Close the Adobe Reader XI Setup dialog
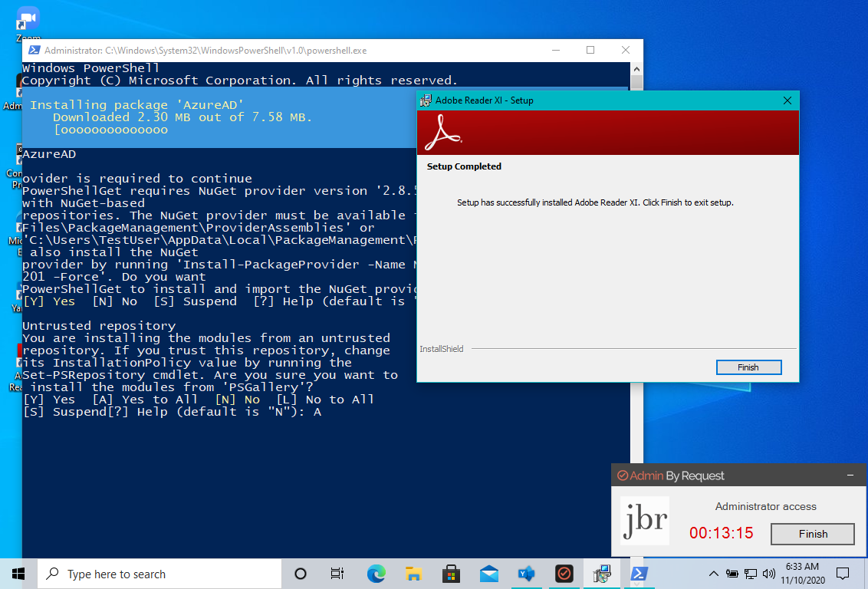The height and width of the screenshot is (589, 868). click(787, 100)
